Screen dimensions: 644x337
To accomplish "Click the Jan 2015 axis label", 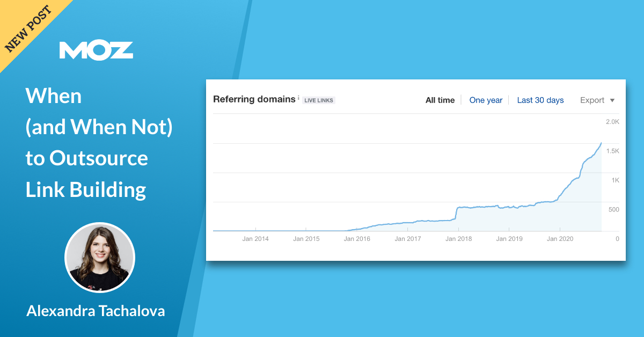I will click(x=306, y=239).
